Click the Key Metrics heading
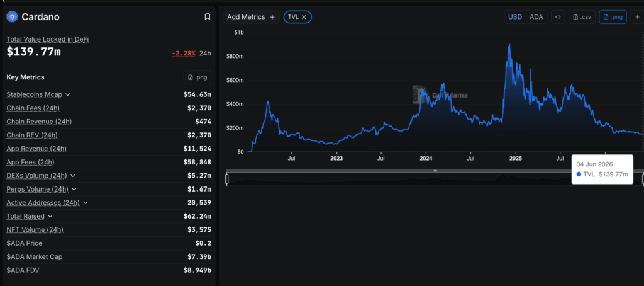Image resolution: width=644 pixels, height=286 pixels. [25, 77]
